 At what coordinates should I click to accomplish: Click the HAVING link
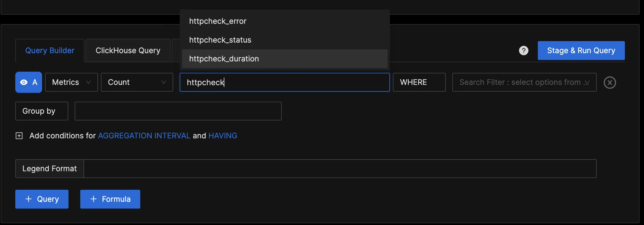tap(223, 136)
